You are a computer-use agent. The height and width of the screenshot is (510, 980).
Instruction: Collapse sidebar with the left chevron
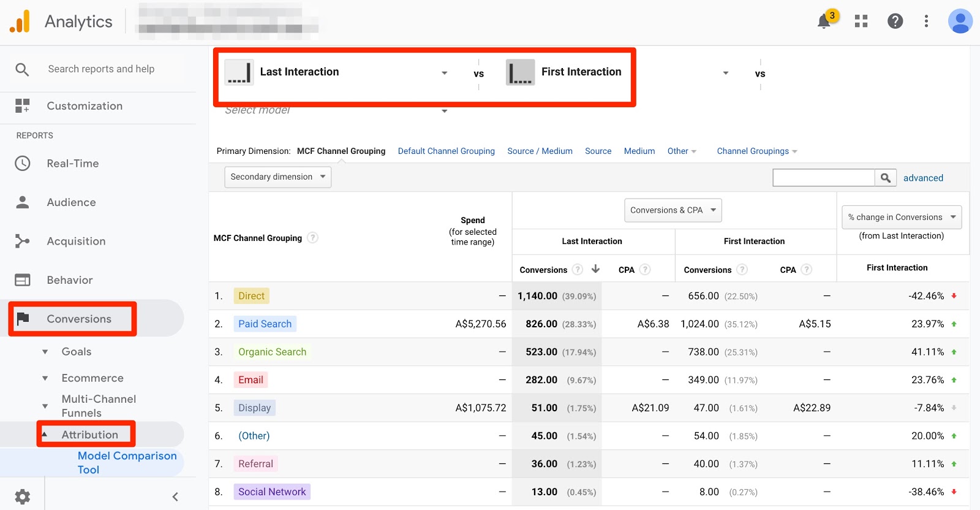(x=175, y=497)
